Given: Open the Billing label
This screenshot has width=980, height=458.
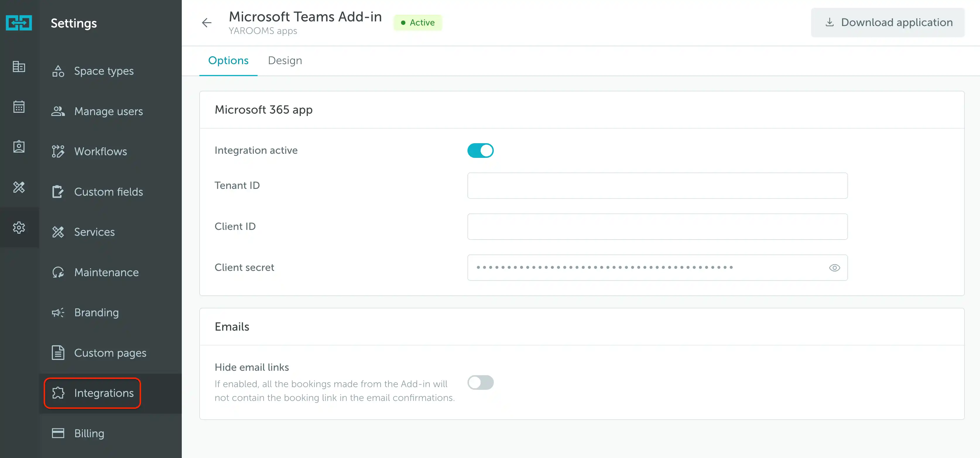Looking at the screenshot, I should [89, 433].
